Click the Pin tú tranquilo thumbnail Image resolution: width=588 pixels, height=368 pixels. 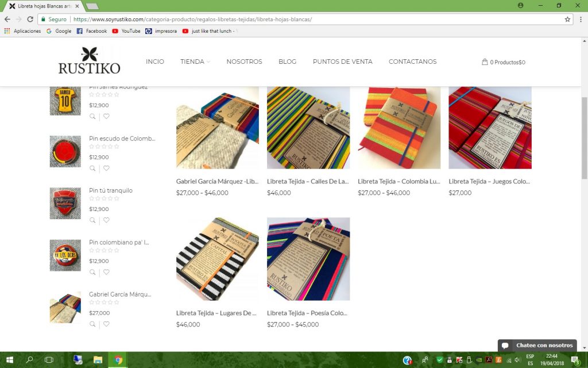[x=65, y=203]
